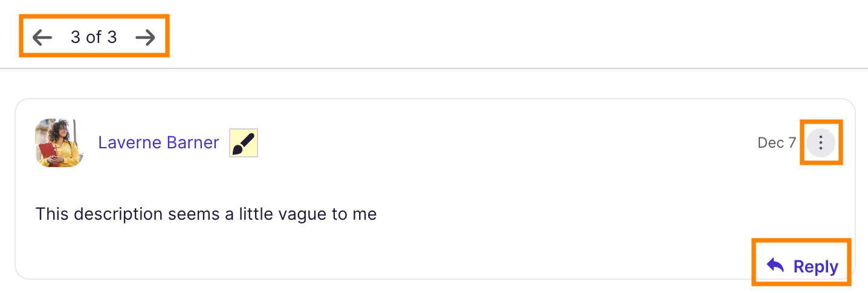Open the three-dot options menu
Screen dimensions: 868x293
pos(820,143)
